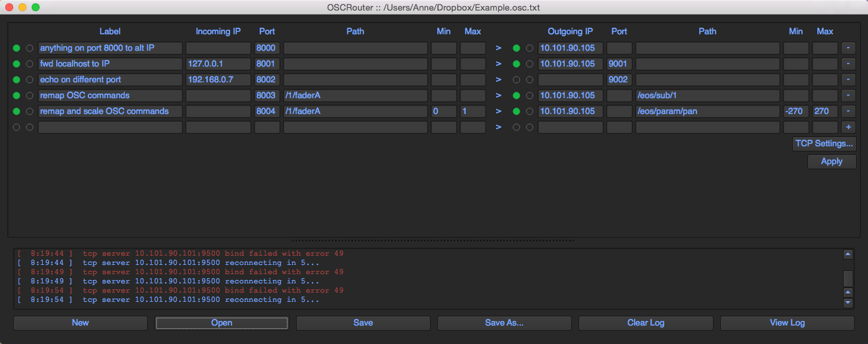This screenshot has height=344, width=868.
Task: Click the Save As... button
Action: 504,323
